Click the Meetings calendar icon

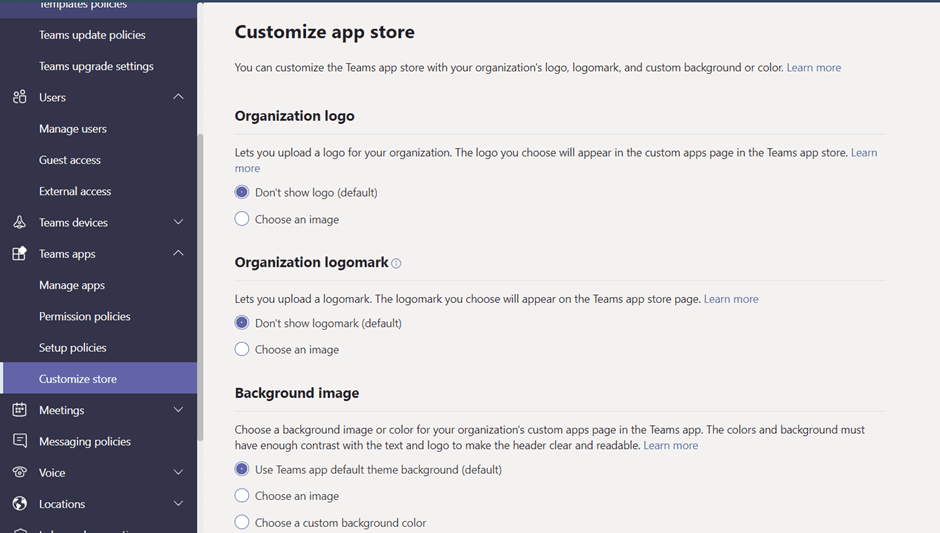coord(20,410)
